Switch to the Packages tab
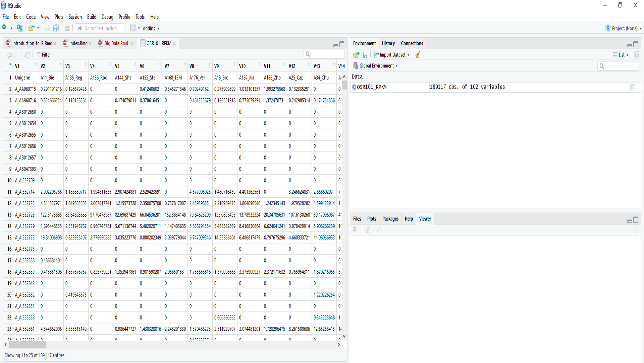Screen dimensions: 644x363 390,219
